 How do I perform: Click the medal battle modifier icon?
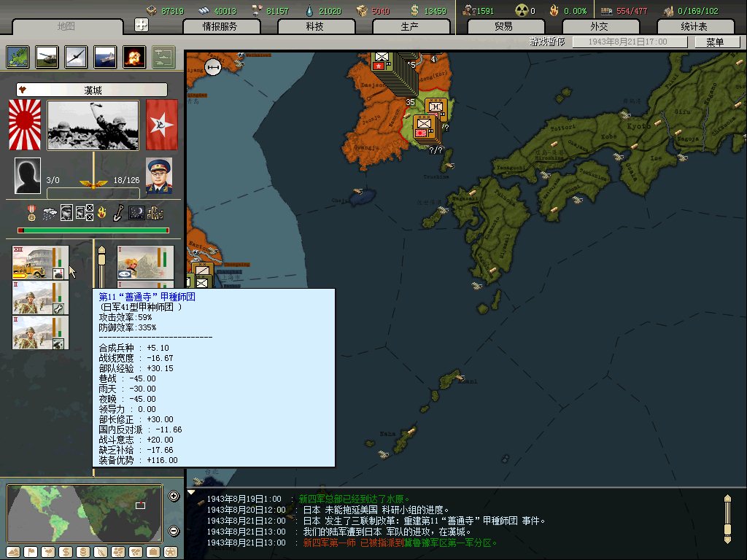point(31,213)
